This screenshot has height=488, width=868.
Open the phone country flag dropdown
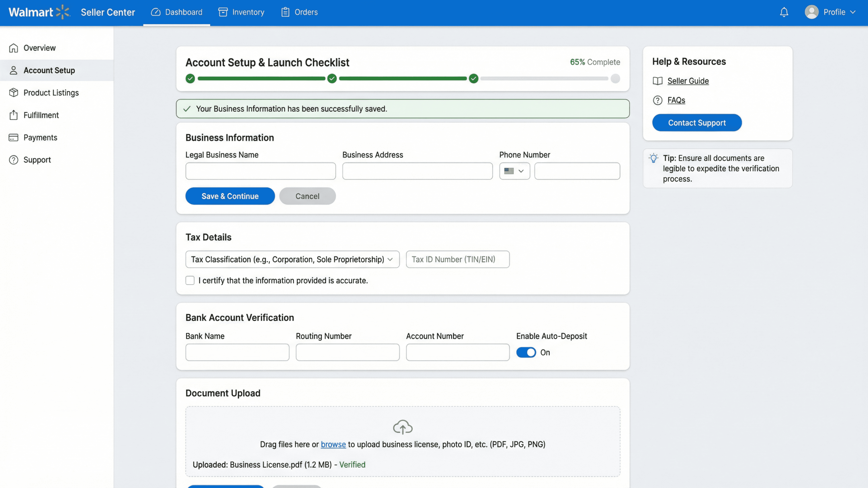coord(514,171)
